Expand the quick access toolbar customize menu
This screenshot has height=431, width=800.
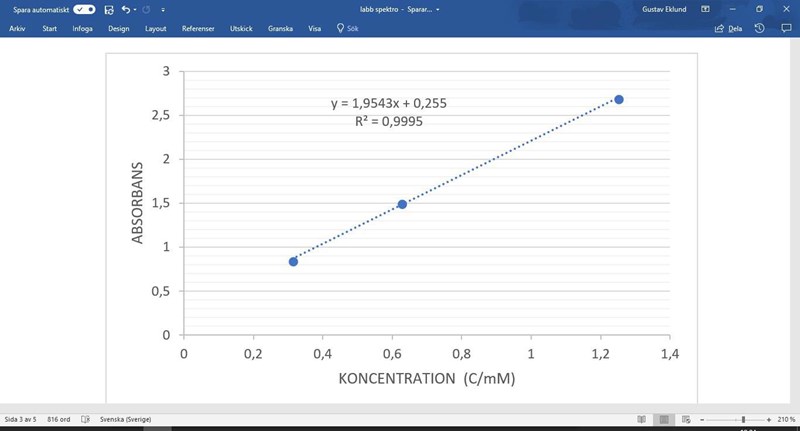(x=163, y=9)
